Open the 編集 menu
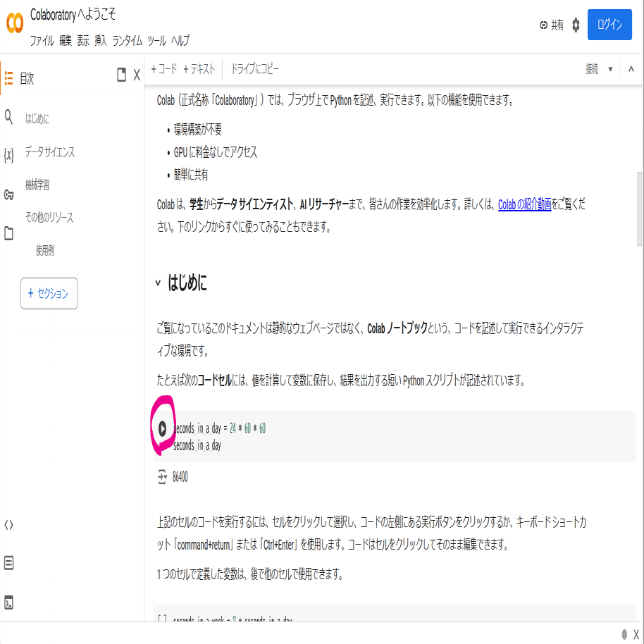Viewport: 644px width, 644px height. pyautogui.click(x=66, y=41)
